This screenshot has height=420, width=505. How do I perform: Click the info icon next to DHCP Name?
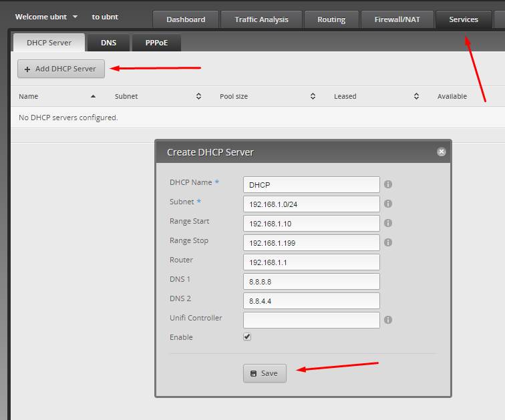388,184
